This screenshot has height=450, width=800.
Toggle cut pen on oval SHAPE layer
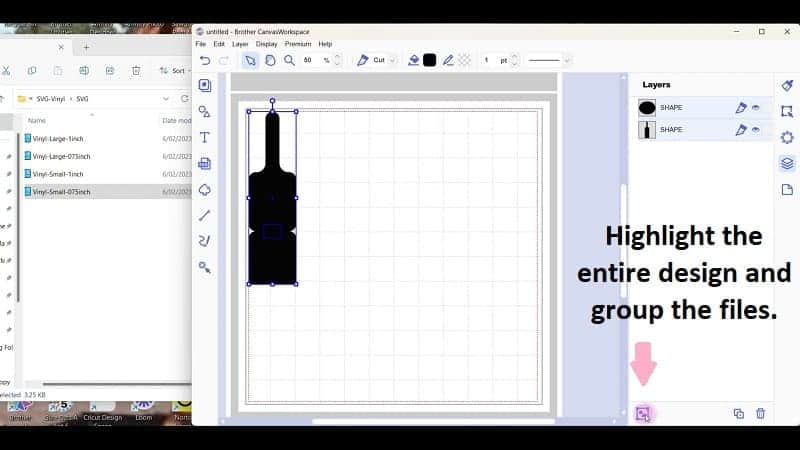[x=741, y=108]
